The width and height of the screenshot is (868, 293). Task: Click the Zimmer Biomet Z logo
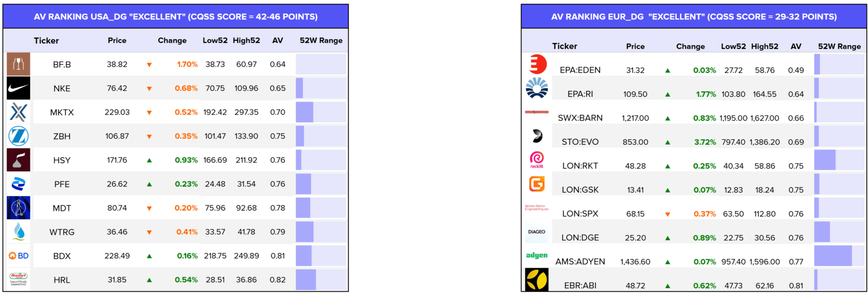click(18, 136)
